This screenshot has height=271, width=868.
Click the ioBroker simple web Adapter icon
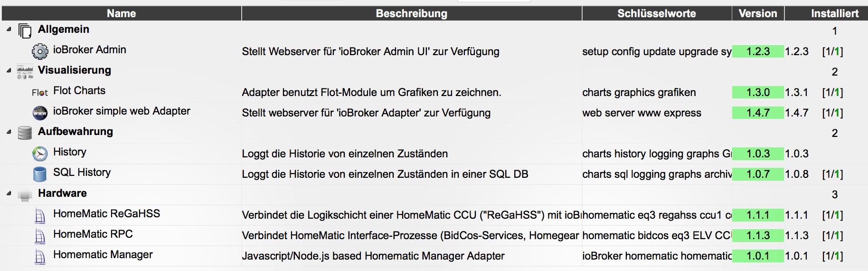coord(40,113)
